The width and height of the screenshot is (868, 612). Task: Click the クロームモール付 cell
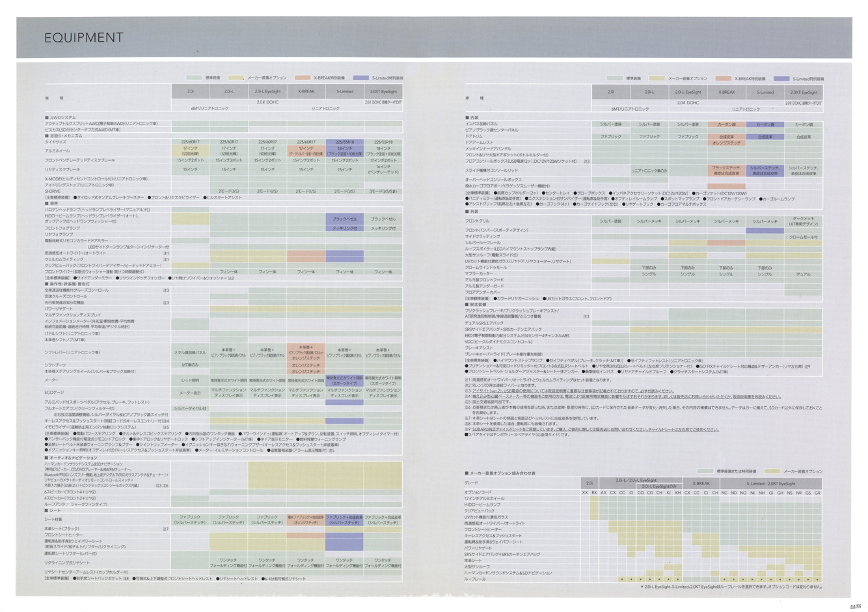pyautogui.click(x=803, y=237)
